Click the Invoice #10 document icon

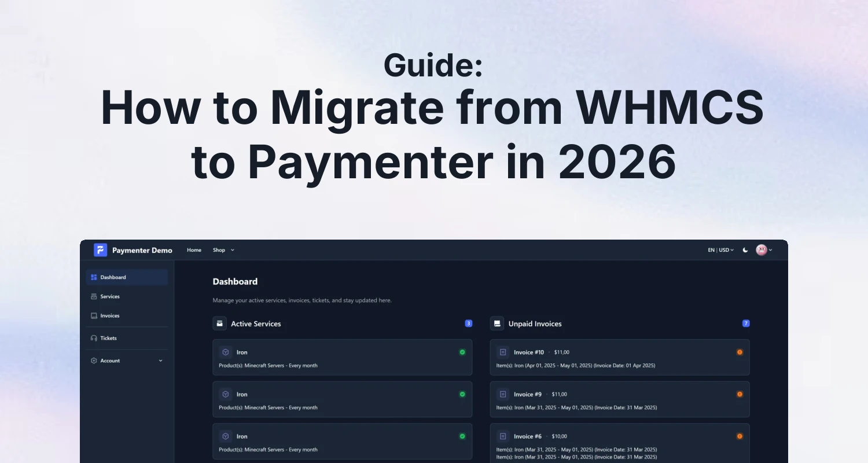[x=503, y=352]
